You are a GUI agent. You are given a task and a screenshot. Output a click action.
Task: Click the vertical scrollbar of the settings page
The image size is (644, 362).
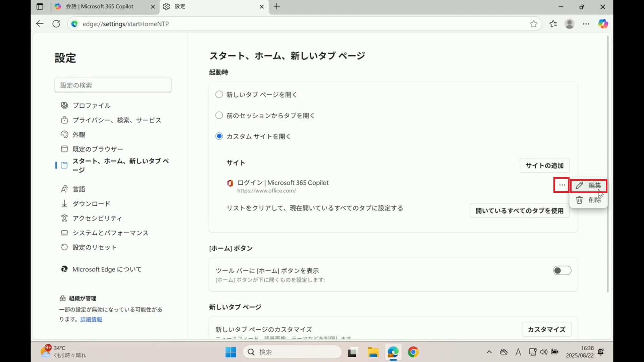(607, 164)
